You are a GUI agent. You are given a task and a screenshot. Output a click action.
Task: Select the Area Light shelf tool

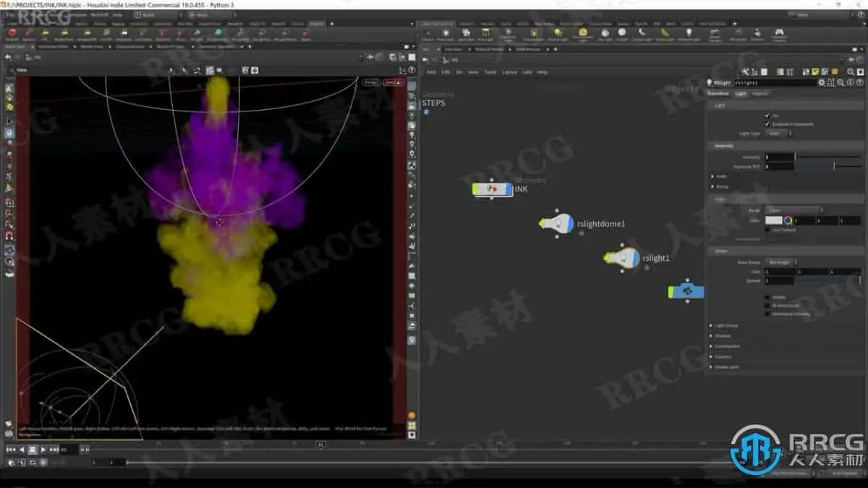point(485,33)
